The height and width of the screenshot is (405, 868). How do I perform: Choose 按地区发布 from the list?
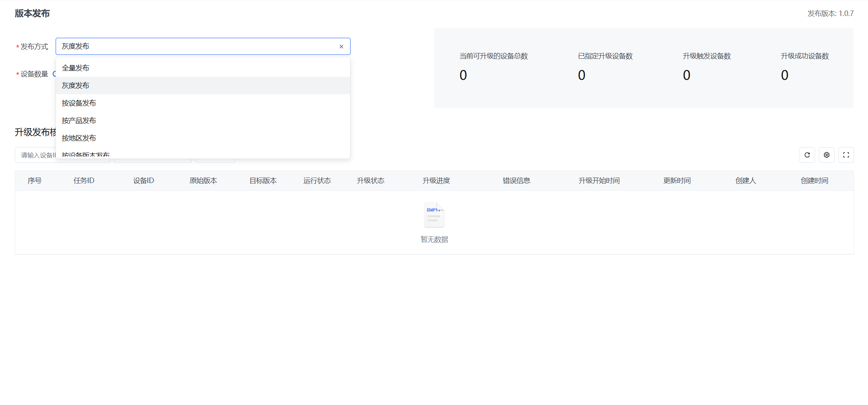tap(79, 138)
